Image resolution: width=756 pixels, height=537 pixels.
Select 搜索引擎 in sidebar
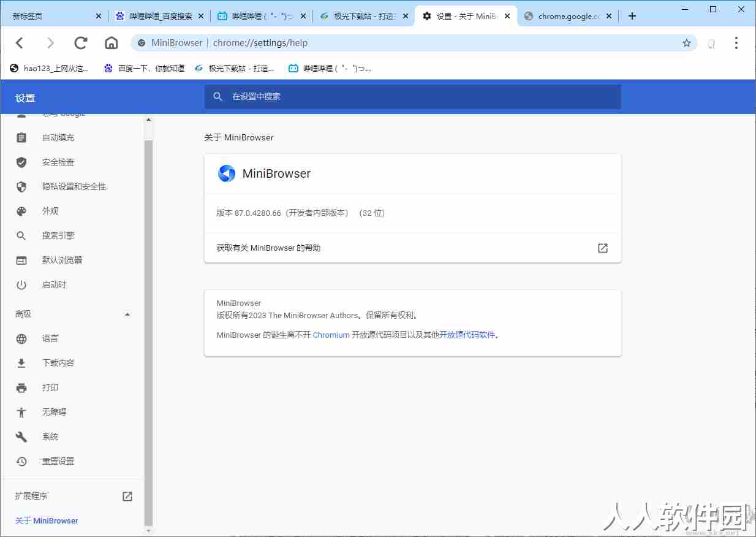click(58, 235)
